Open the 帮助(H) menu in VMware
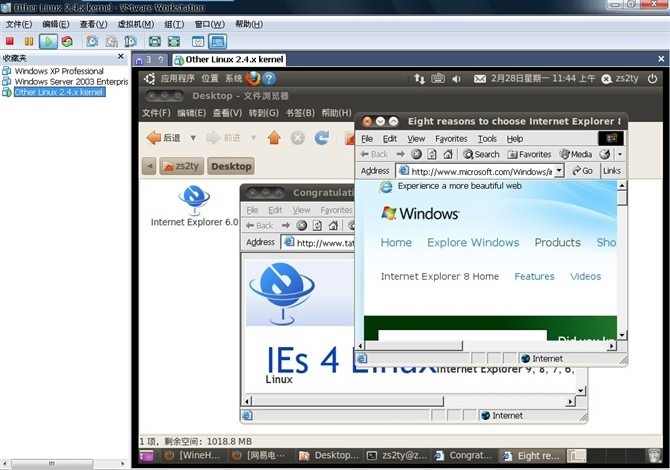This screenshot has width=670, height=470. coord(249,24)
